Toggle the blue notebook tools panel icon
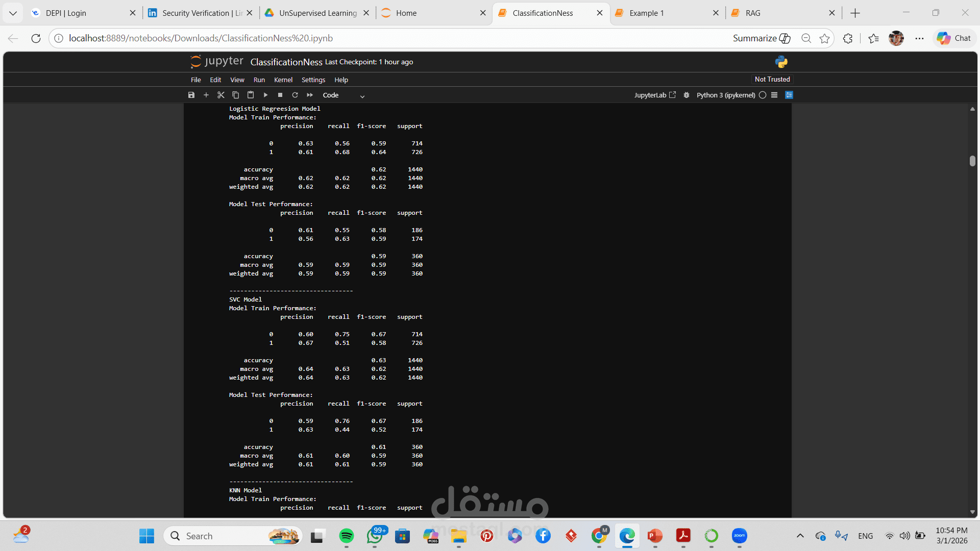 789,95
